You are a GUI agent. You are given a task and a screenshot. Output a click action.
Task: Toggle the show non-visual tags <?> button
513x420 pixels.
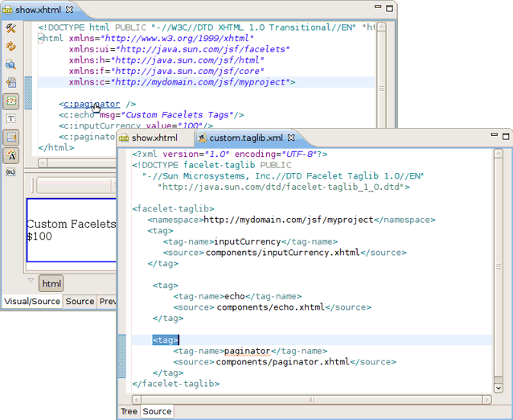[11, 101]
